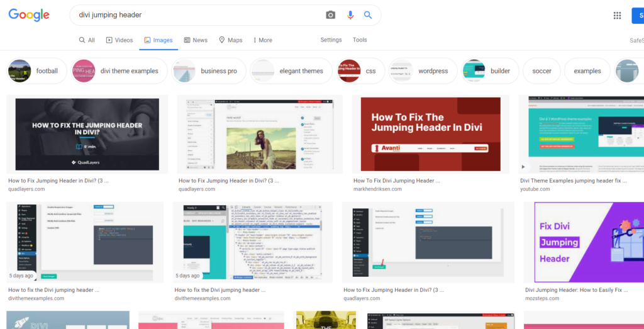
Task: Open first 'How to Fix Jumping Header' title link
Action: pos(58,181)
